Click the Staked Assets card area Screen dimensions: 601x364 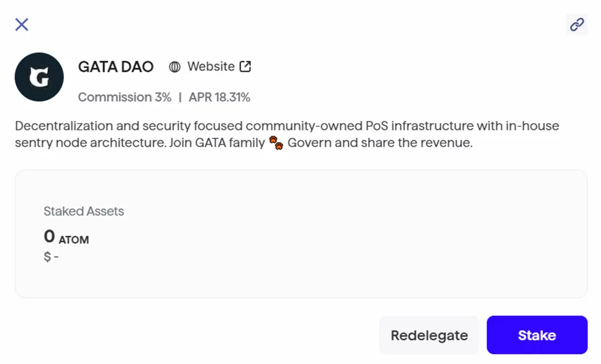tap(301, 233)
